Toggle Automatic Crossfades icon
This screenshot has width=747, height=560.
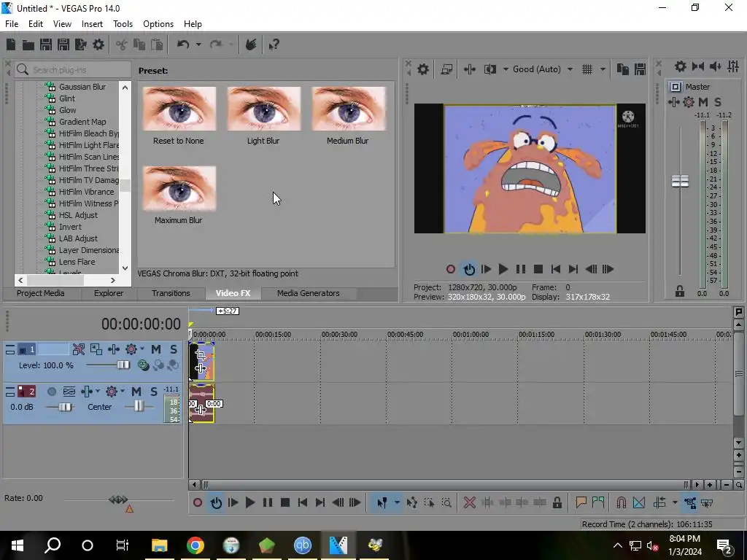[639, 503]
